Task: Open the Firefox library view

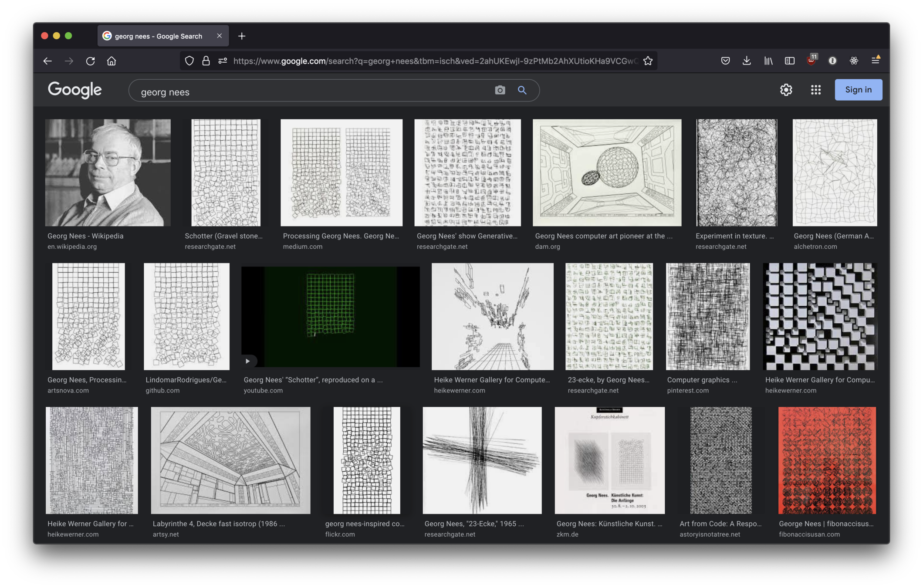Action: tap(768, 61)
